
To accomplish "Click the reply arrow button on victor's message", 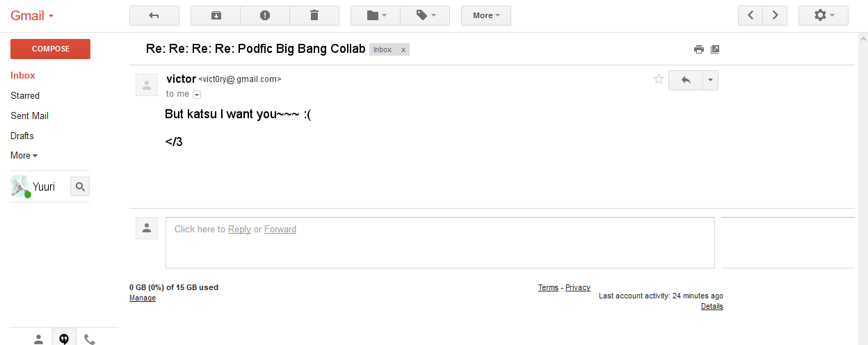I will coord(686,80).
